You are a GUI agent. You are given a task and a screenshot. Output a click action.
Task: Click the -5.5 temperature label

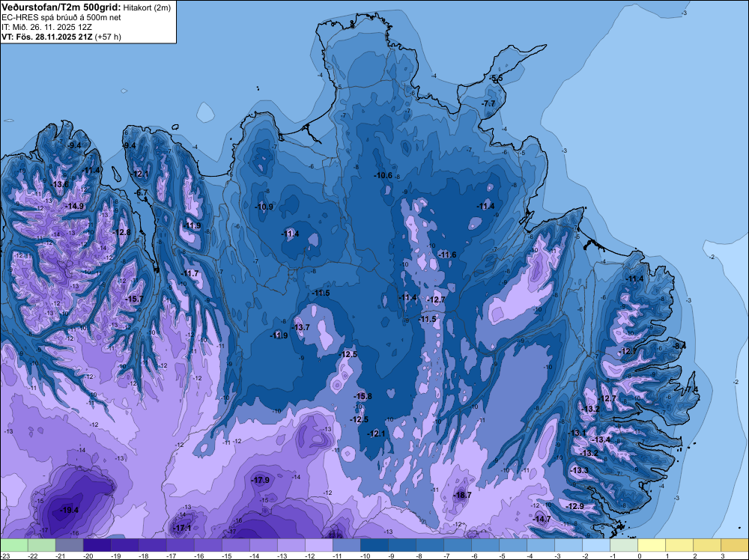click(496, 78)
